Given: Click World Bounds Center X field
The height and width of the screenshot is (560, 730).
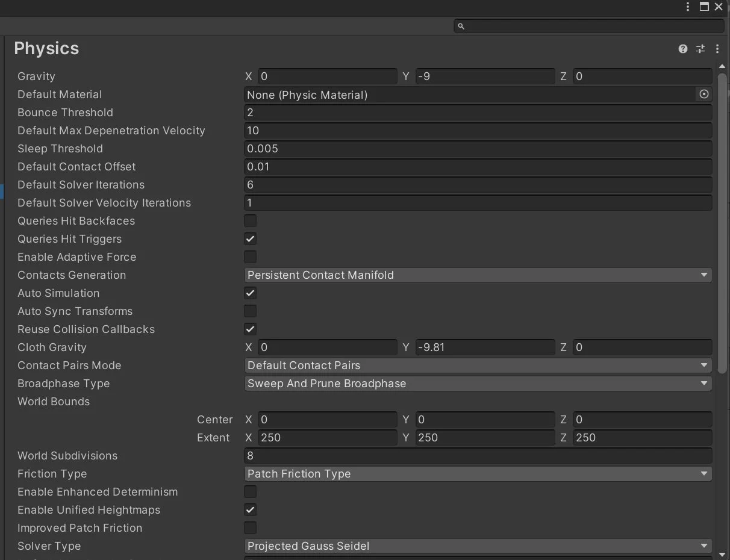Looking at the screenshot, I should pyautogui.click(x=328, y=419).
